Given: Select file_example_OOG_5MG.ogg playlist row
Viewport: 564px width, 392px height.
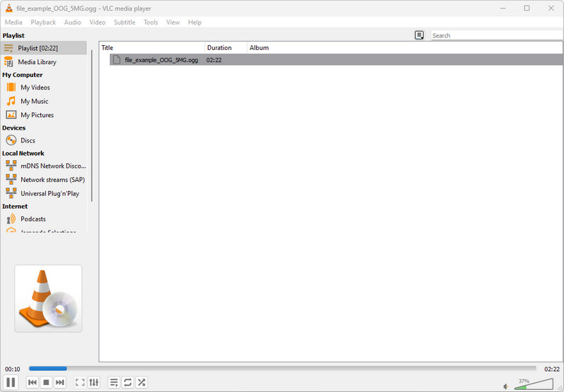Looking at the screenshot, I should coord(336,60).
